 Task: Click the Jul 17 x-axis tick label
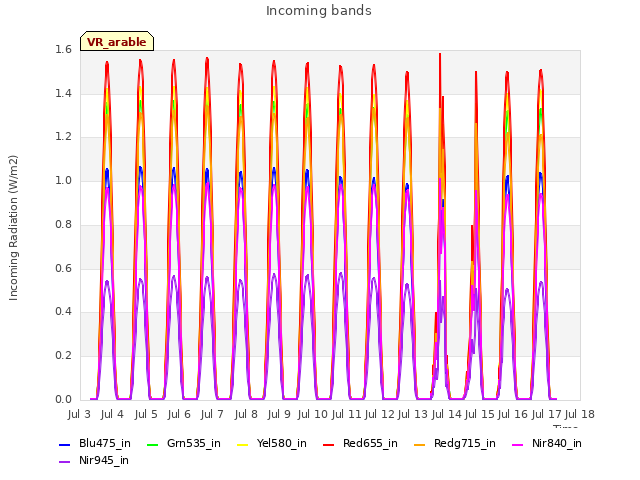point(547,414)
